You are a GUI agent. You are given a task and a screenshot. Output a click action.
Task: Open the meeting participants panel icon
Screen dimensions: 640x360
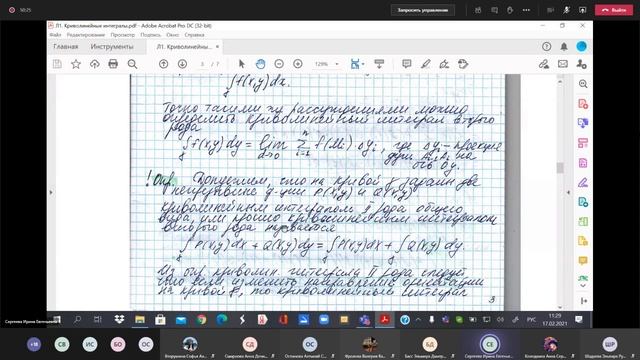(478, 10)
